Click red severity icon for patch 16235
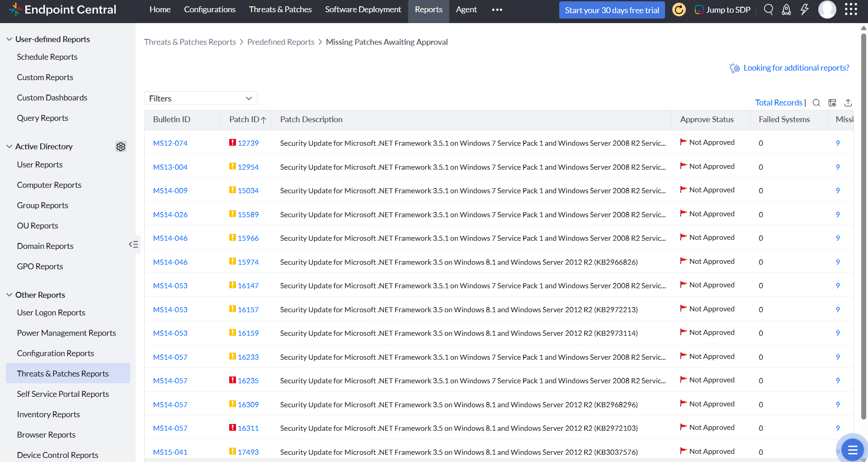Screen dimensions: 868x462 (232, 380)
